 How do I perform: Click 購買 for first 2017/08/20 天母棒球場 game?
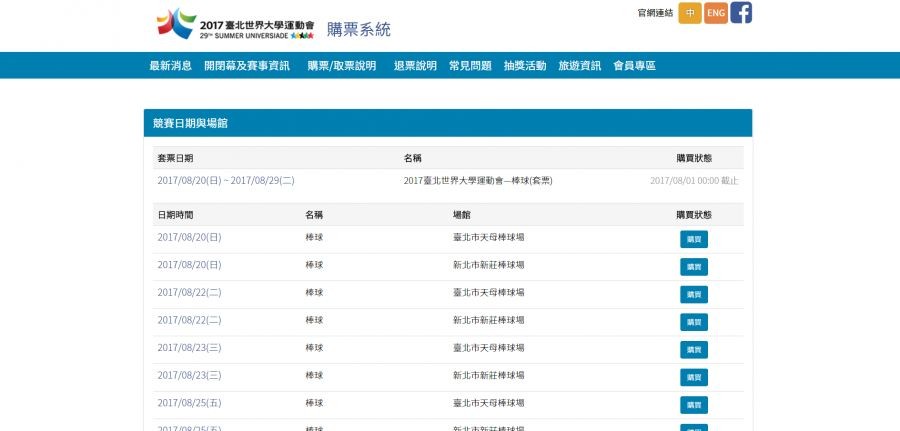tap(694, 239)
